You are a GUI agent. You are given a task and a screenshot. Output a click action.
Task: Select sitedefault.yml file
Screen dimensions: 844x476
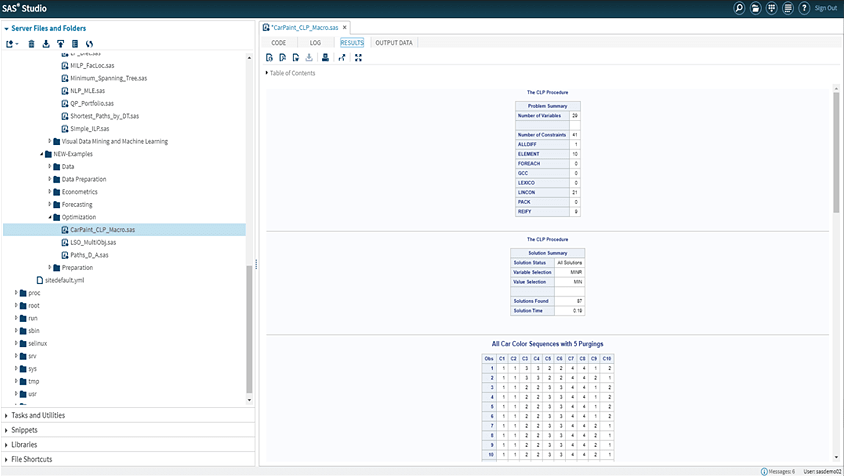coord(64,281)
